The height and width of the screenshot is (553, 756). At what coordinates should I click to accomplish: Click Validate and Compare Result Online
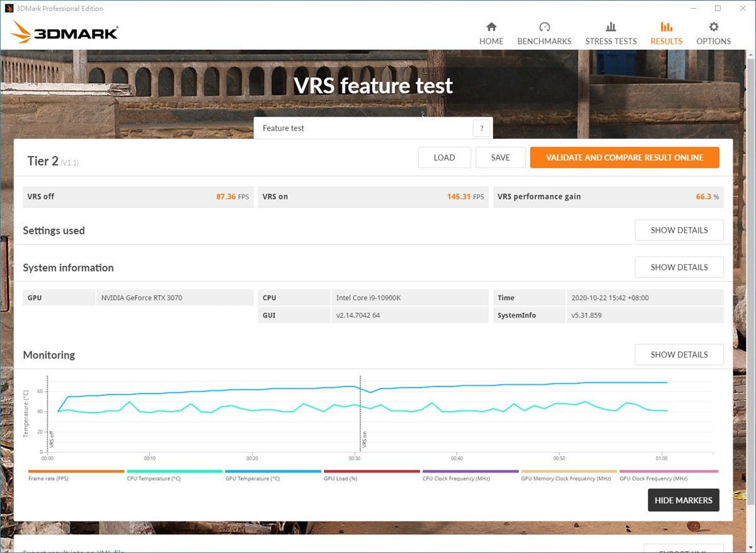(624, 158)
